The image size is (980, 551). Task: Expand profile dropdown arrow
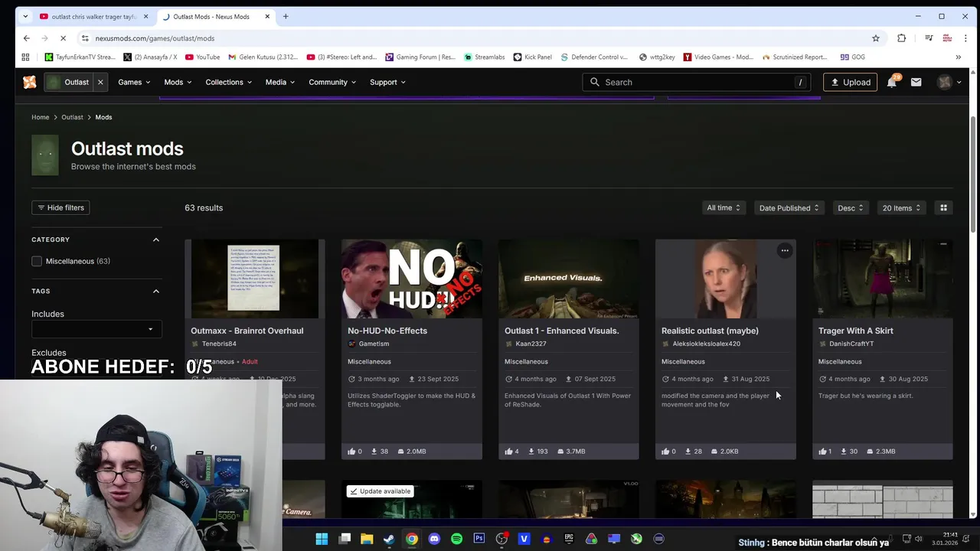click(959, 82)
